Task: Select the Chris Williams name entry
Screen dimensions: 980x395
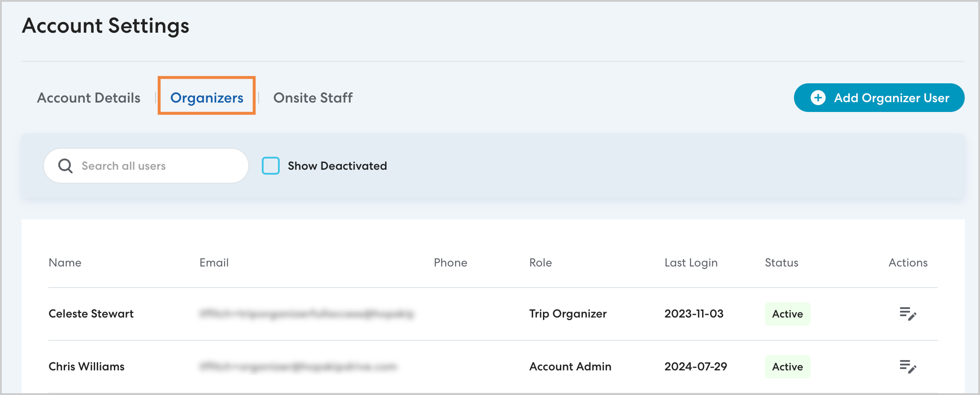Action: point(87,367)
